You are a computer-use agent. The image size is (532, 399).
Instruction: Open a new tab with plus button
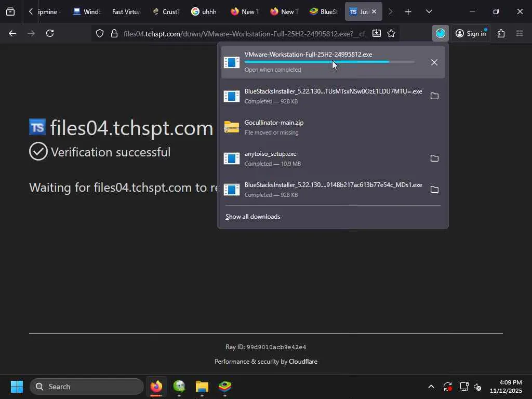click(408, 12)
